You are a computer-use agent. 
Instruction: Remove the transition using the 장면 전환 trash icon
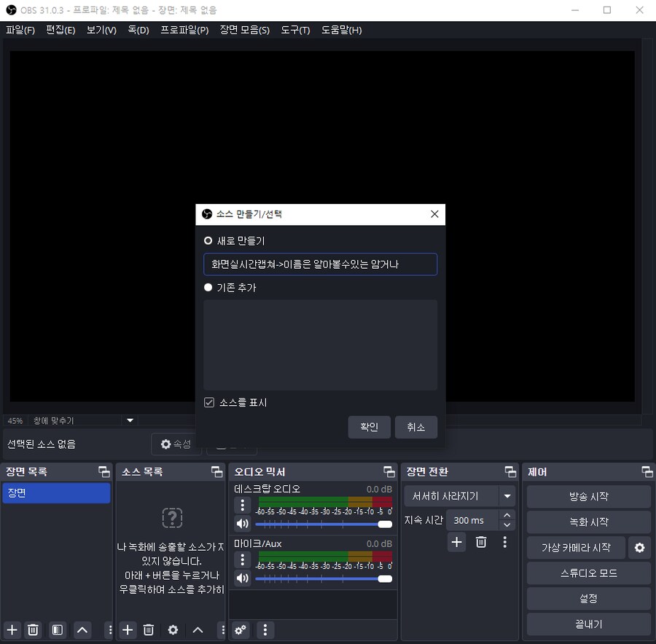click(481, 542)
